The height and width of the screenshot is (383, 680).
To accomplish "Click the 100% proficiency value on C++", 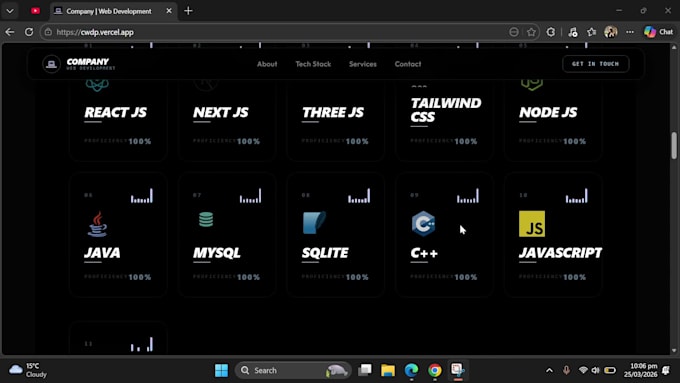I will click(466, 277).
